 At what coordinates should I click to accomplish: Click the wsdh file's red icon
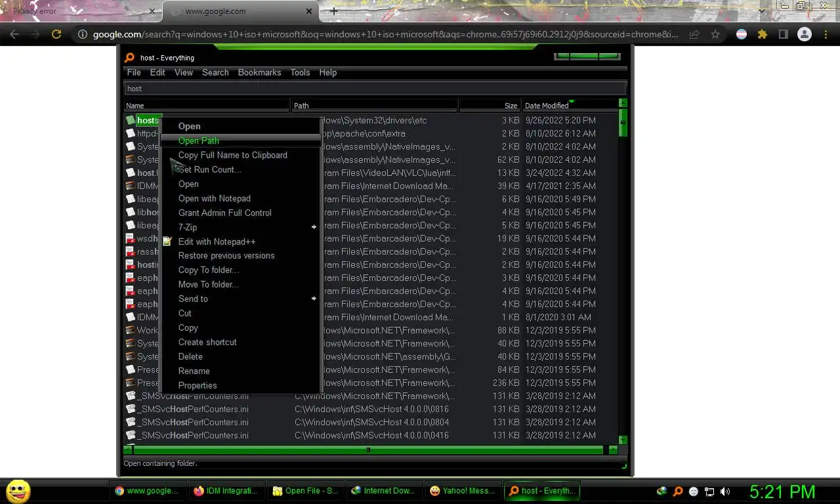click(131, 238)
